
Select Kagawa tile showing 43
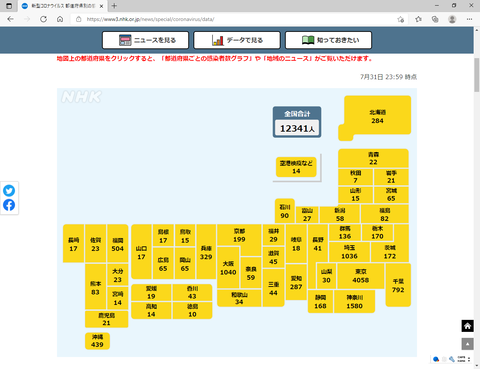pyautogui.click(x=192, y=292)
